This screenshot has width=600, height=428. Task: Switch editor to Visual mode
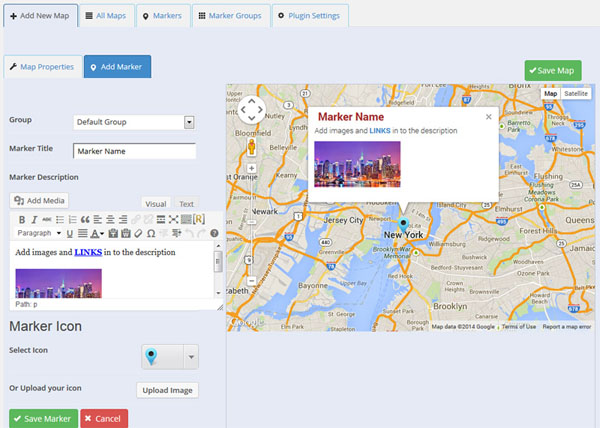click(x=156, y=203)
